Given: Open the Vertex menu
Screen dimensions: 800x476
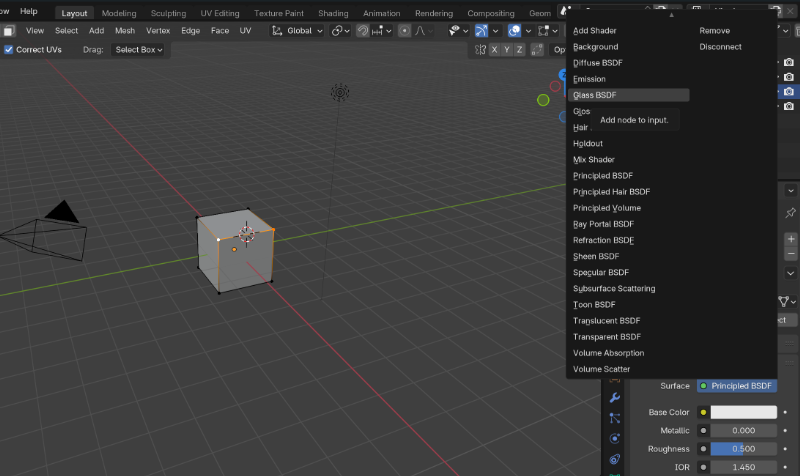Looking at the screenshot, I should 158,31.
